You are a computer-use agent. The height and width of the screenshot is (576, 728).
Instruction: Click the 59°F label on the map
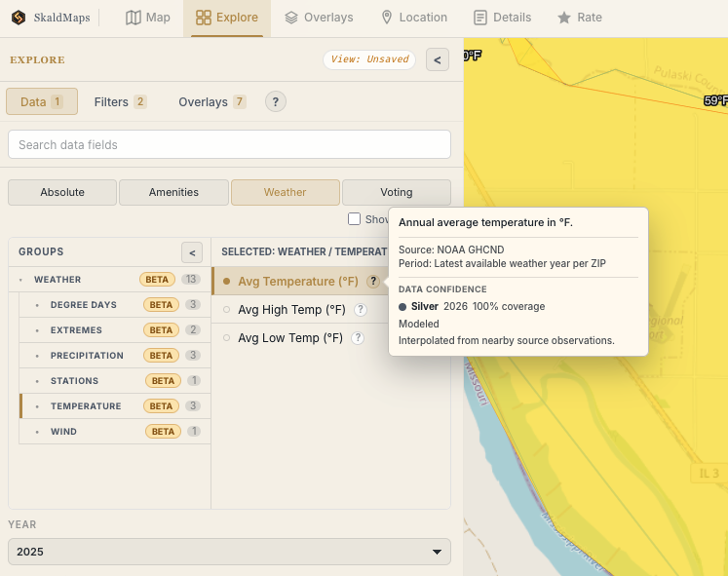pos(715,100)
